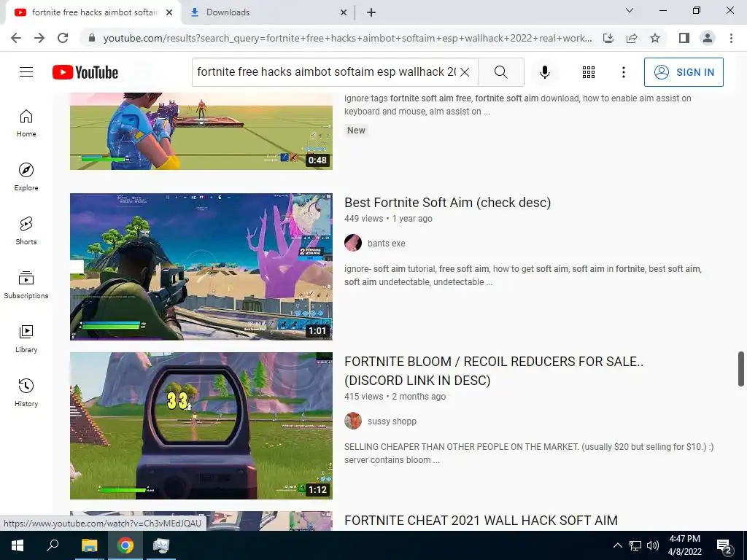This screenshot has width=747, height=560.
Task: Click the New badge on first result
Action: [x=356, y=130]
